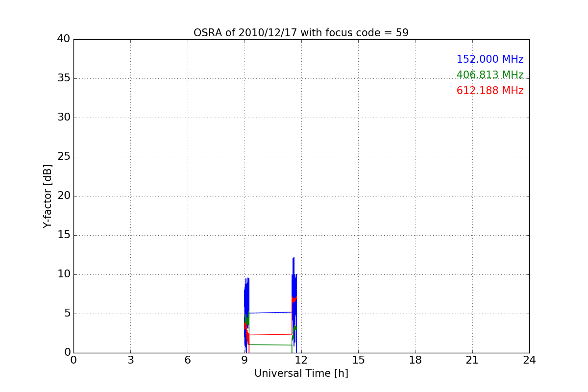Click y-axis tick label '35'

pos(64,78)
